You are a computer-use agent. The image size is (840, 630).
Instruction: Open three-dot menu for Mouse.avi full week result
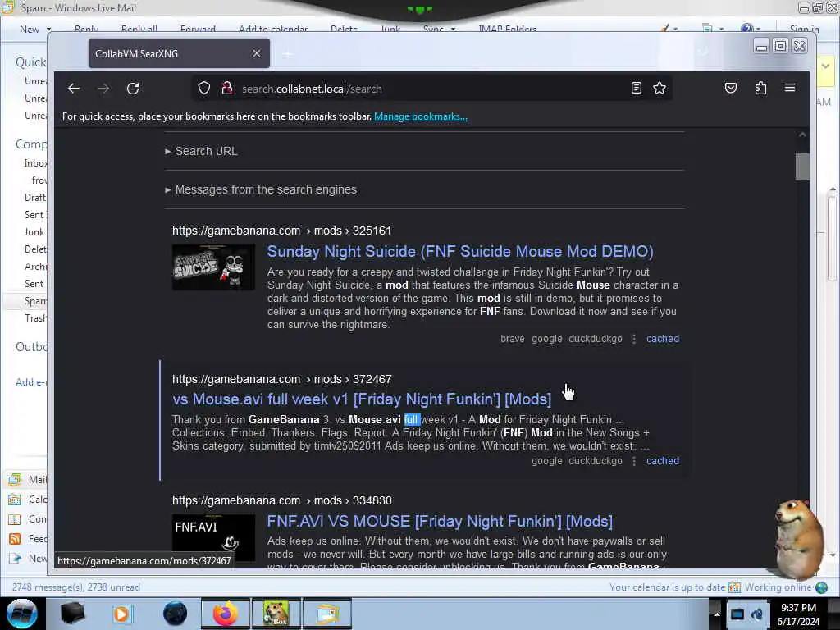634,461
